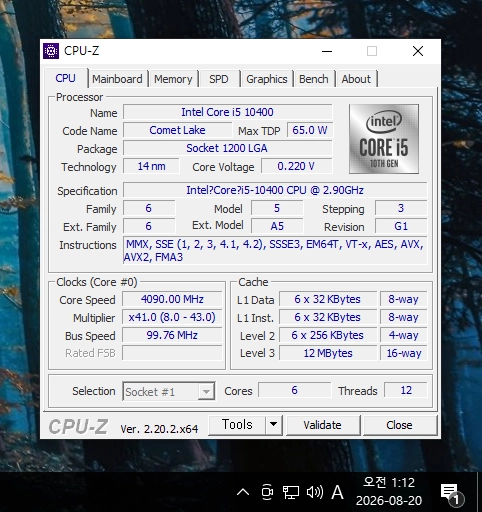Open the About tab
The image size is (482, 512).
point(356,79)
